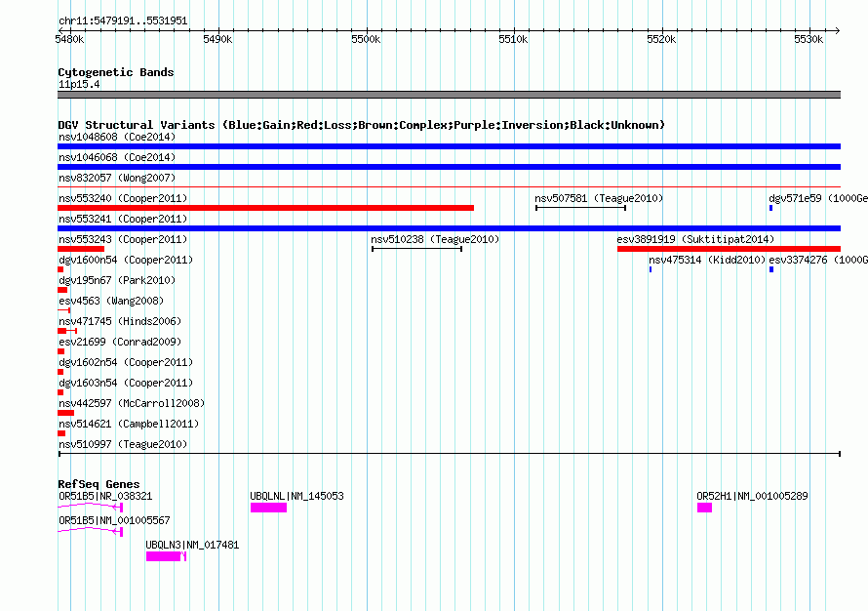Select the nsv510238 (Teague2010) black variant line
The height and width of the screenshot is (611, 868).
tap(416, 249)
